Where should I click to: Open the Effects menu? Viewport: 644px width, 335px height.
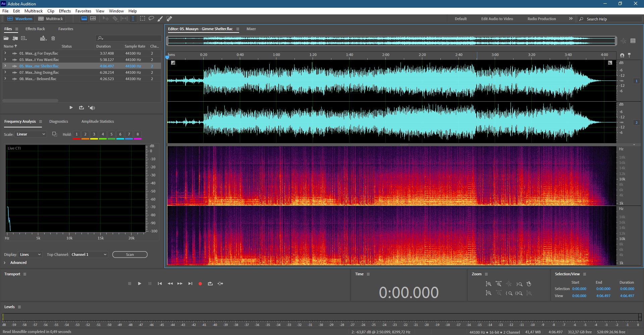[65, 11]
